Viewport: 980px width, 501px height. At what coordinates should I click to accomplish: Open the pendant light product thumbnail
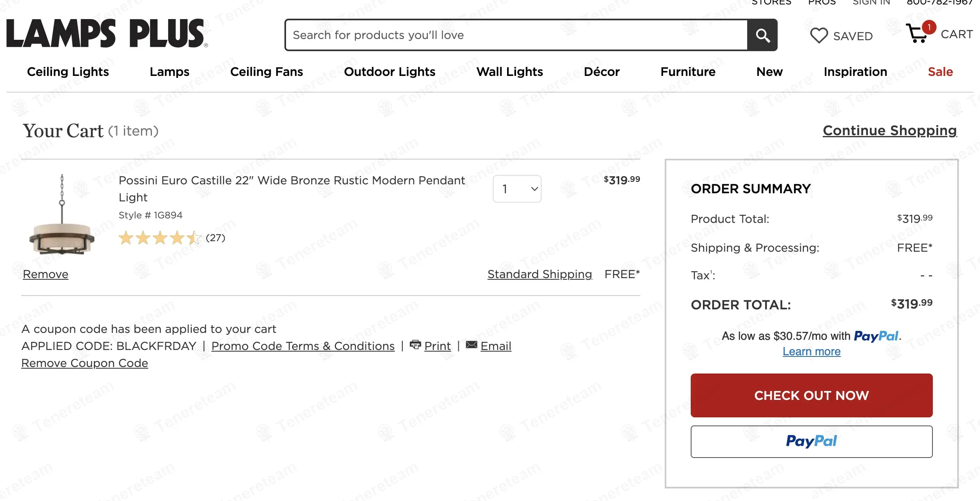[x=62, y=216]
